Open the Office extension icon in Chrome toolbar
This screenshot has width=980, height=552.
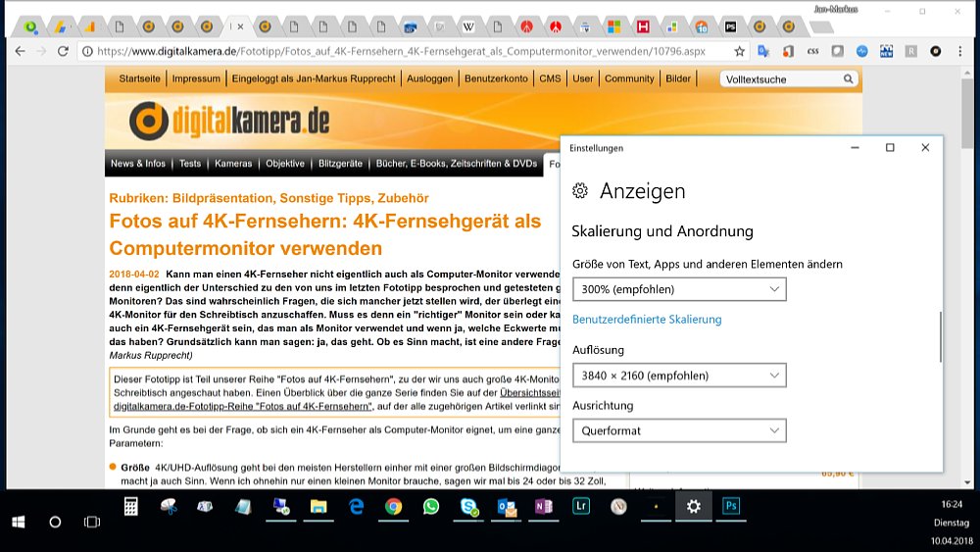click(788, 51)
